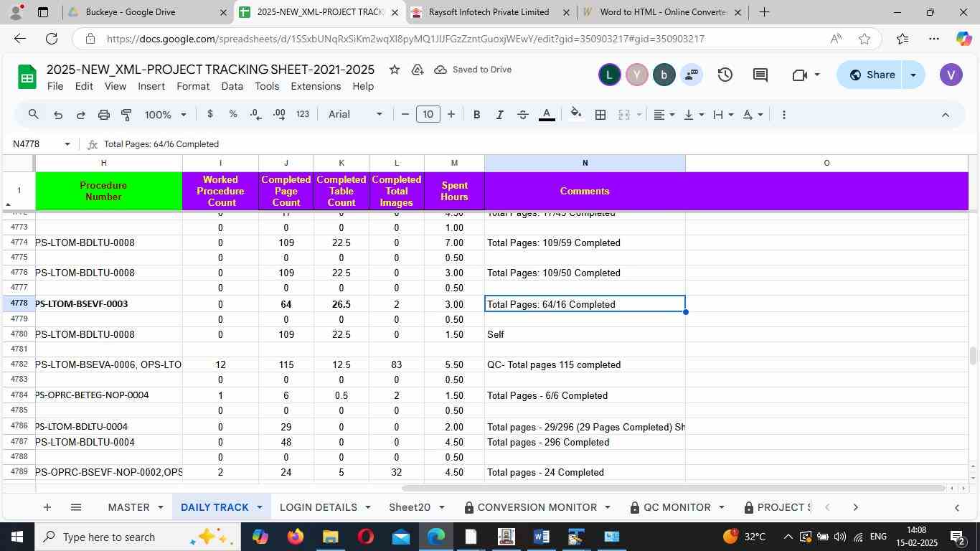Hide the menus with collapse arrow

pyautogui.click(x=945, y=115)
